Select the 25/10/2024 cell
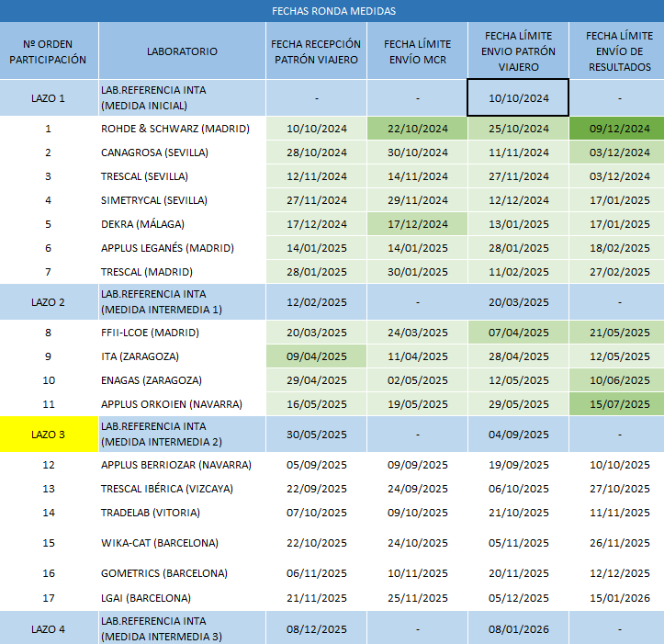Image resolution: width=664 pixels, height=644 pixels. (x=518, y=129)
